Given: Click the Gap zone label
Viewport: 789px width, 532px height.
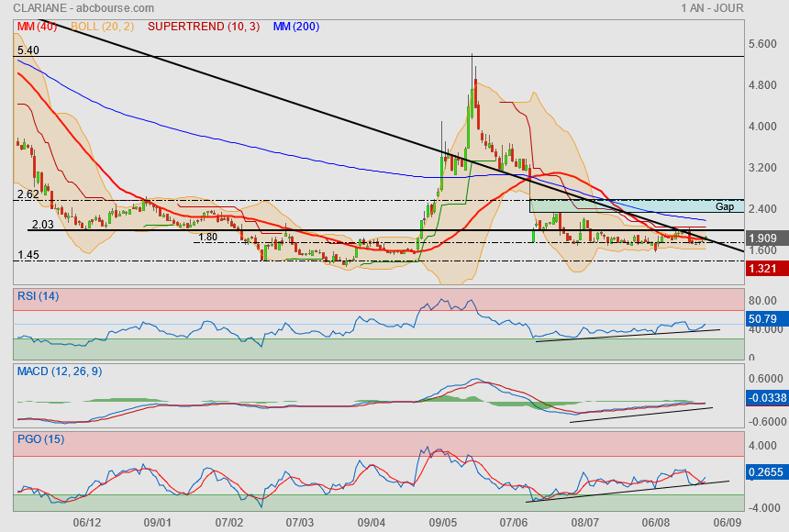Looking at the screenshot, I should coord(725,206).
